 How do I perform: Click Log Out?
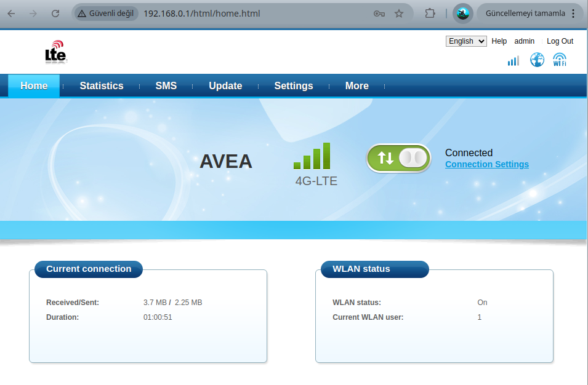(559, 41)
